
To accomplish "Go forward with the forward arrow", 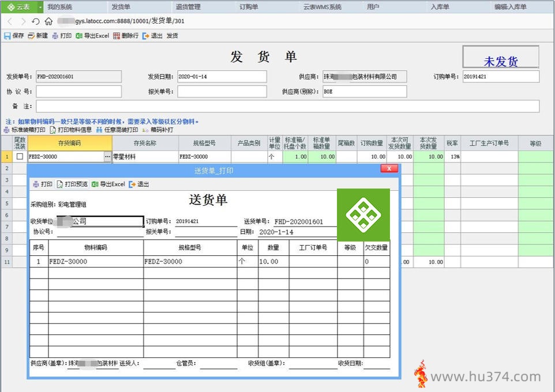I will coord(22,21).
